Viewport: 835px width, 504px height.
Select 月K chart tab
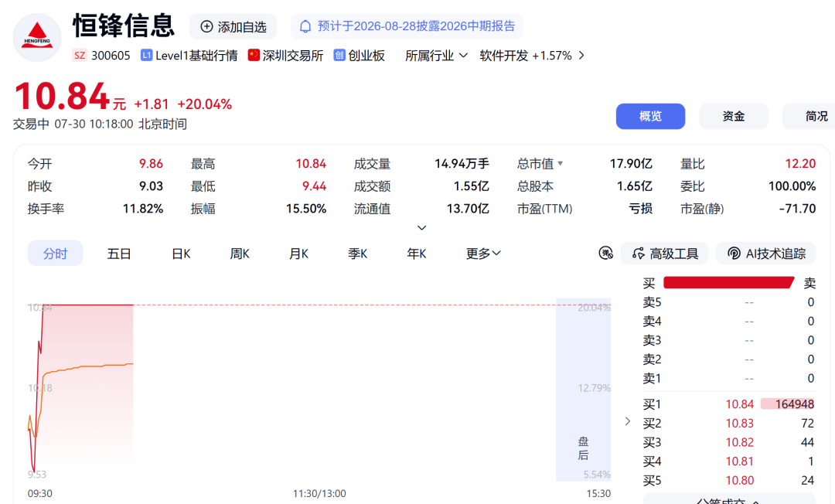pos(298,254)
